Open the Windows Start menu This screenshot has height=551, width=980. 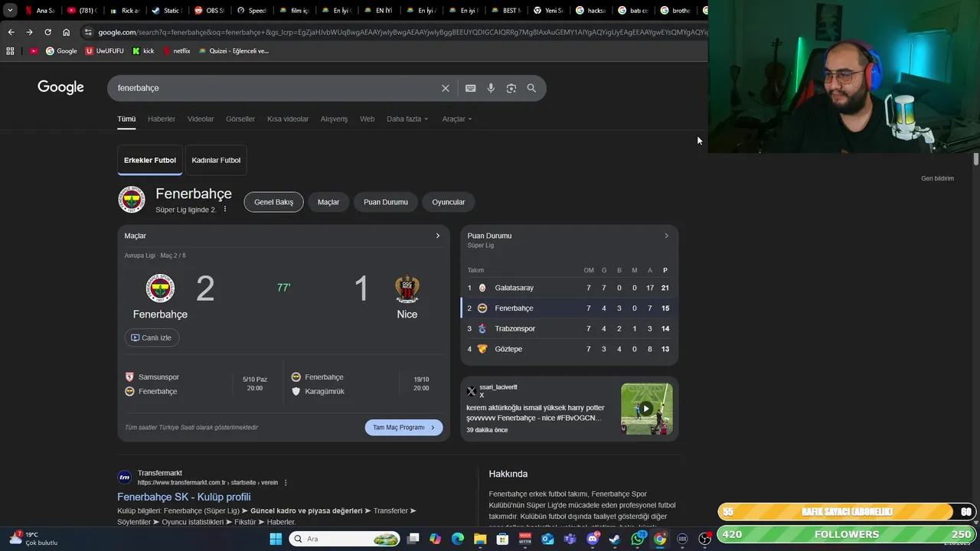coord(276,539)
